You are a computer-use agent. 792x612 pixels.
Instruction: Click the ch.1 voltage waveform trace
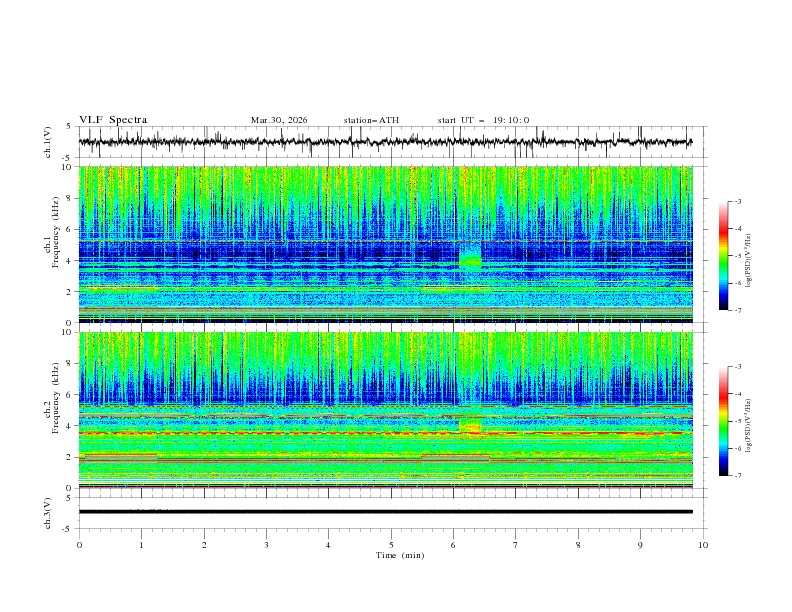385,142
